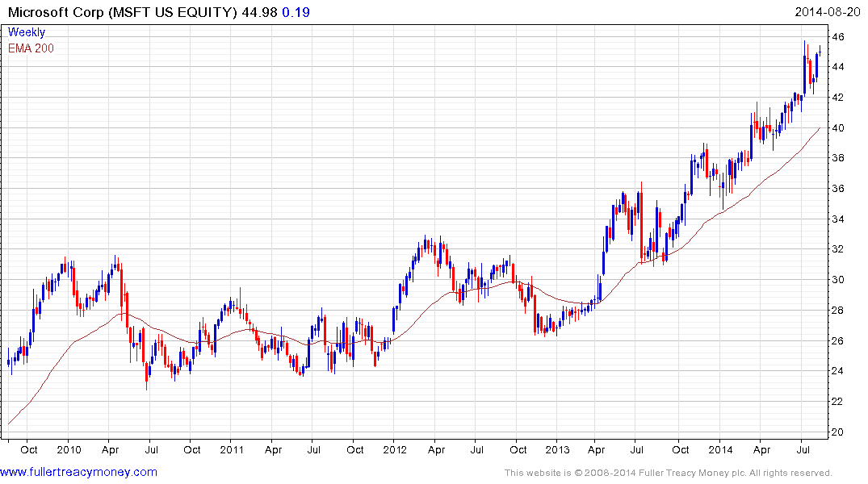
Task: Click the Fuller Treacy Money copyright notice
Action: pyautogui.click(x=668, y=473)
